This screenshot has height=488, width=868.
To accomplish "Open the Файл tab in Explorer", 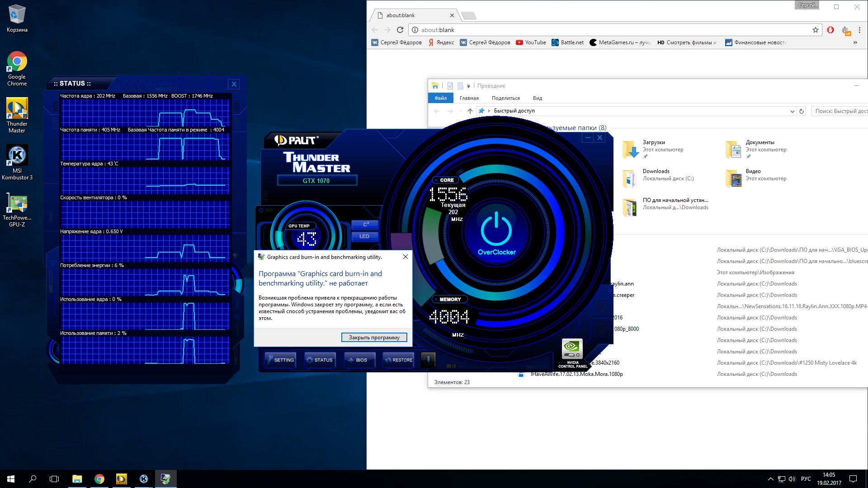I will coord(440,98).
